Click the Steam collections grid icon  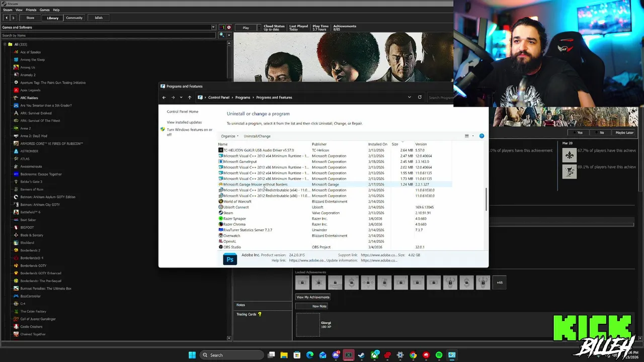223,27
